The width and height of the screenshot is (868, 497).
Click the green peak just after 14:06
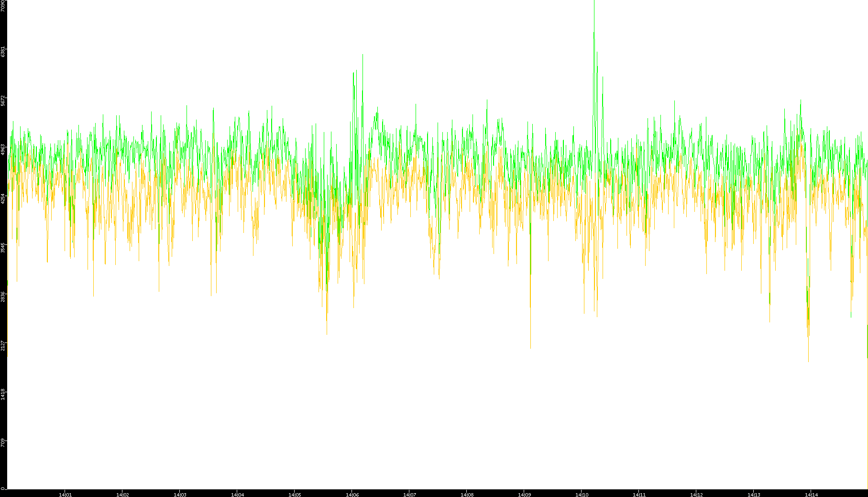tap(363, 55)
